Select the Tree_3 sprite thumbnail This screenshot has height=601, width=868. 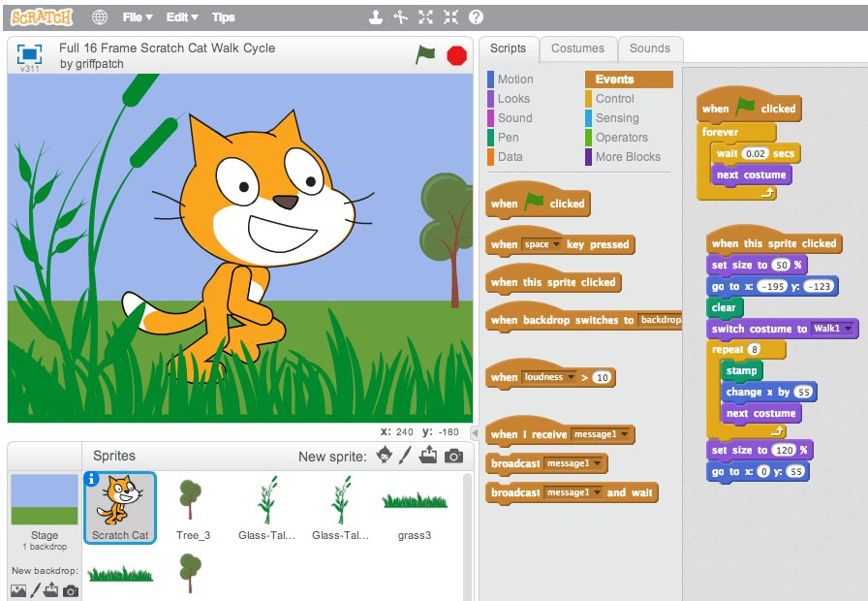[x=192, y=509]
